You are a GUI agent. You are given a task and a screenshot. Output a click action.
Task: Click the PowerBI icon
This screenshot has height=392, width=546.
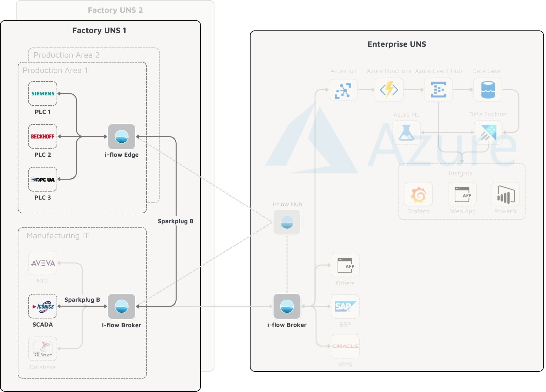(506, 194)
